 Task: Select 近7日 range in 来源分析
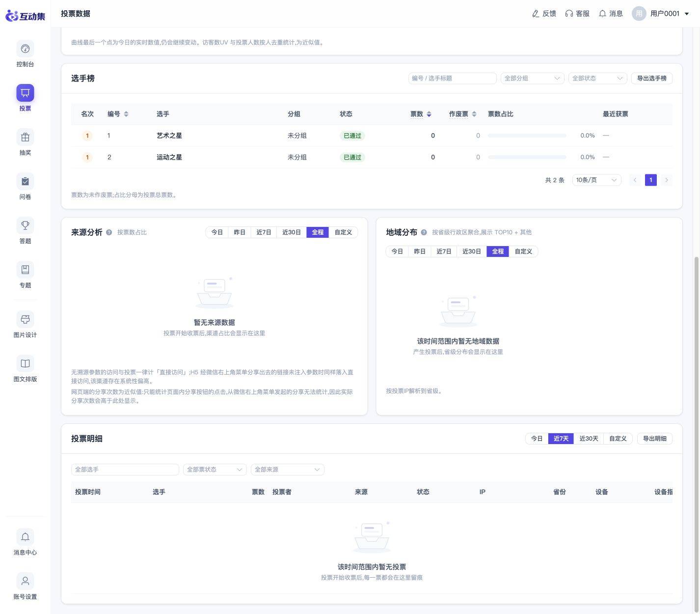(x=264, y=232)
